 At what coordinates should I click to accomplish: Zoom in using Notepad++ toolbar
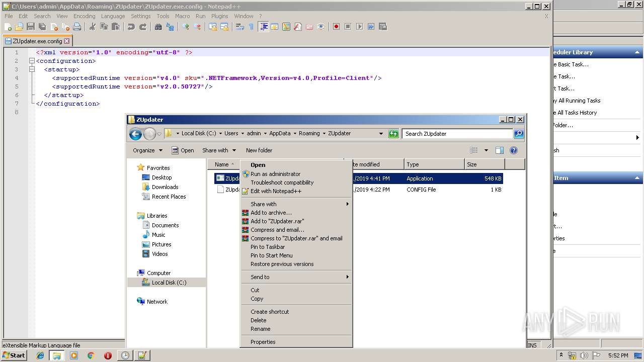pyautogui.click(x=185, y=27)
